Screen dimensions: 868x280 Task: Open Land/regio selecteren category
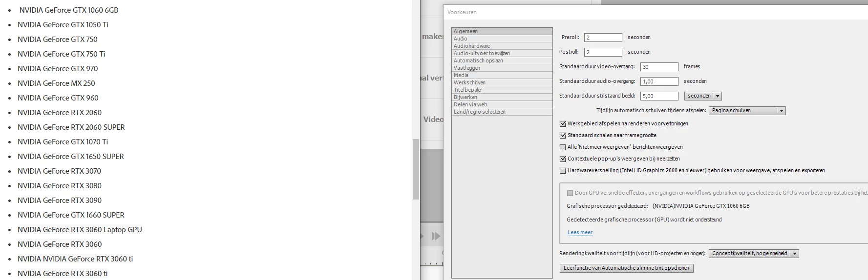pyautogui.click(x=502, y=112)
